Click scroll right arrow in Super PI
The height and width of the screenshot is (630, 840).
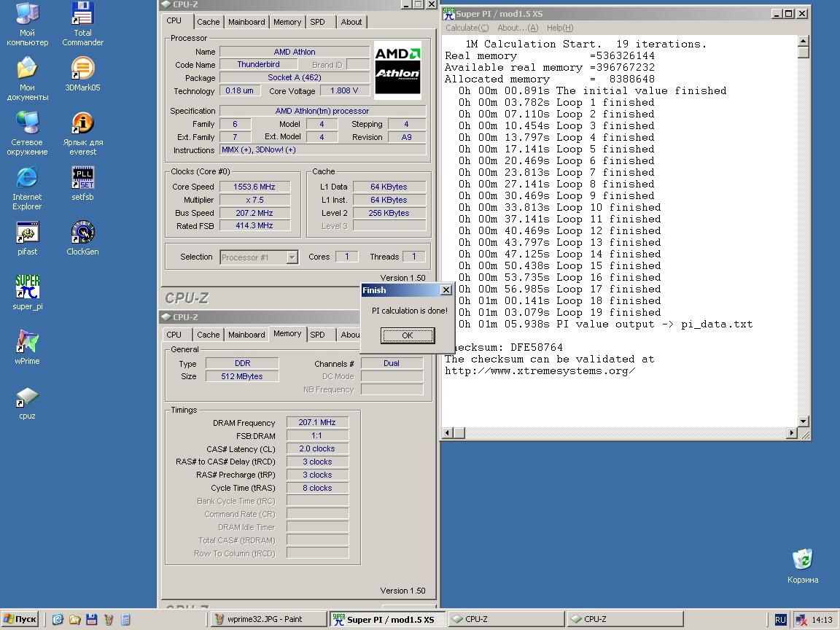click(x=792, y=432)
